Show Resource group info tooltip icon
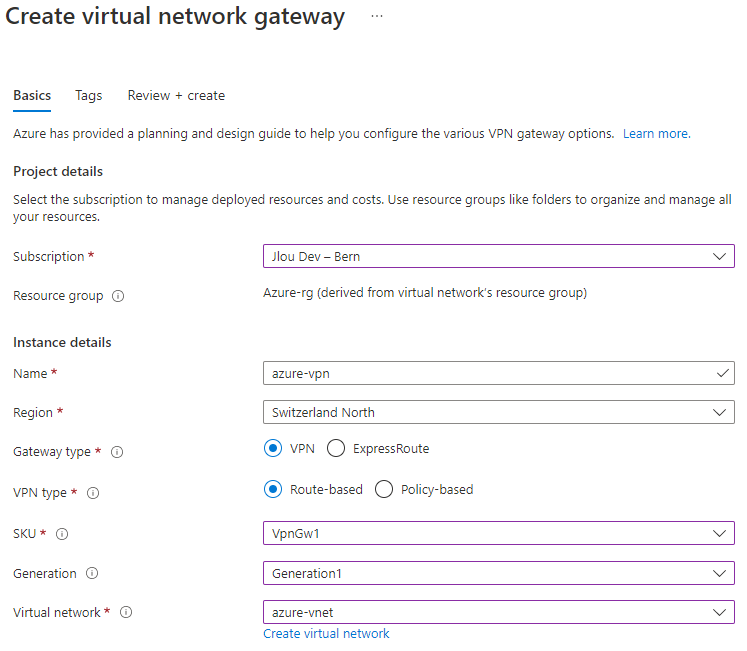Viewport: 747px width, 651px height. 118,296
